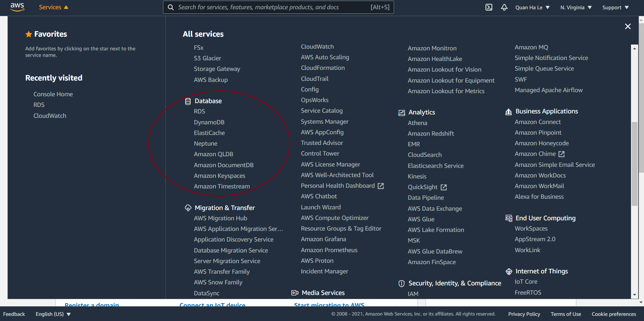This screenshot has height=321, width=644.
Task: Open Cookie preferences
Action: coord(614,314)
